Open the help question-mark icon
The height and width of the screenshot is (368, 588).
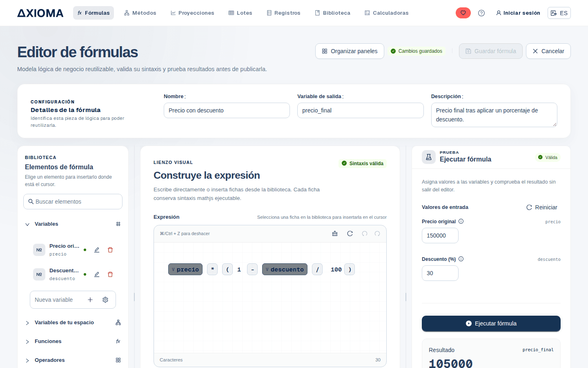click(481, 13)
